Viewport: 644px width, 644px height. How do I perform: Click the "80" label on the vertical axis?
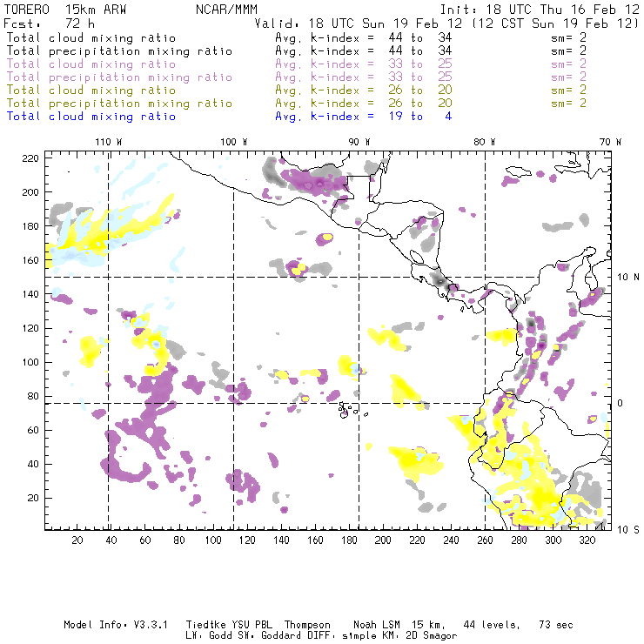click(33, 396)
